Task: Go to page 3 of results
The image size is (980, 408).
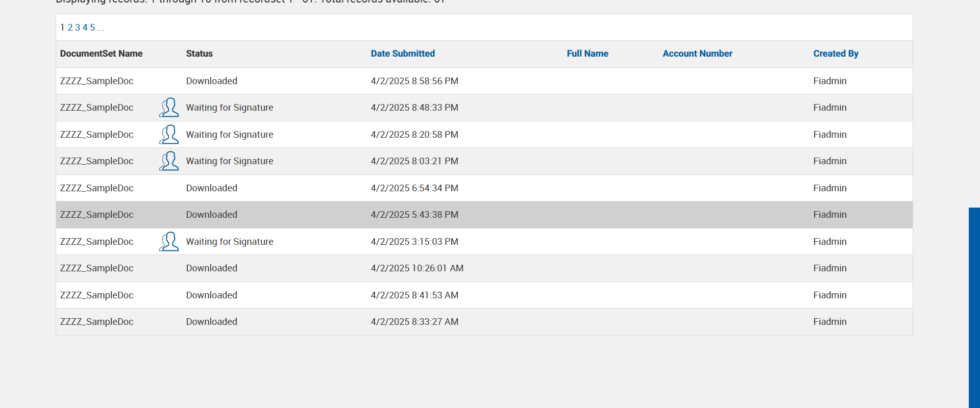Action: (78, 28)
